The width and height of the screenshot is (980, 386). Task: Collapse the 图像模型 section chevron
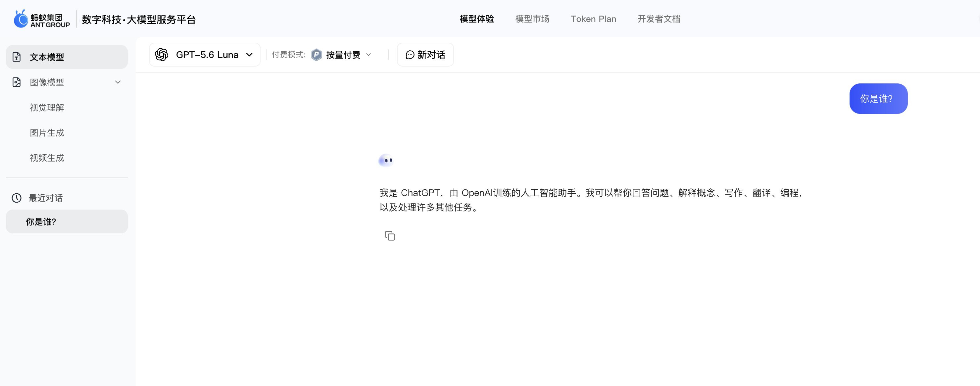tap(118, 82)
